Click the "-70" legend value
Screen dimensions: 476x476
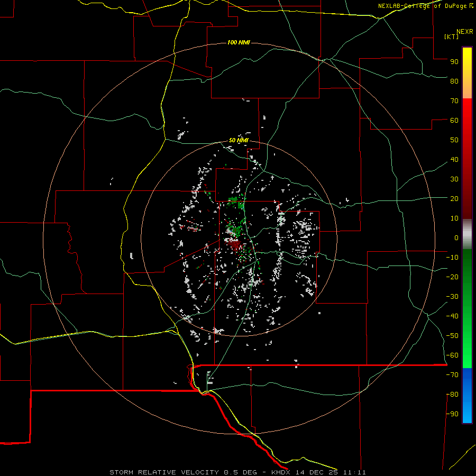click(452, 375)
